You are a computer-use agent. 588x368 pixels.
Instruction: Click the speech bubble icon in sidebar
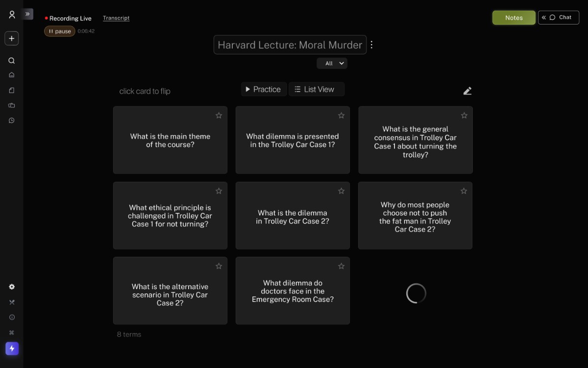(x=12, y=121)
